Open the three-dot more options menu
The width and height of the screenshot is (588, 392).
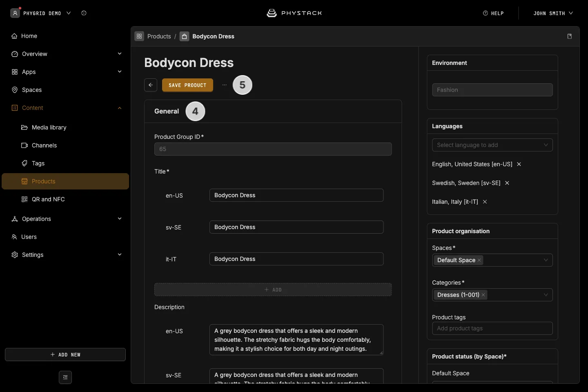[x=224, y=85]
